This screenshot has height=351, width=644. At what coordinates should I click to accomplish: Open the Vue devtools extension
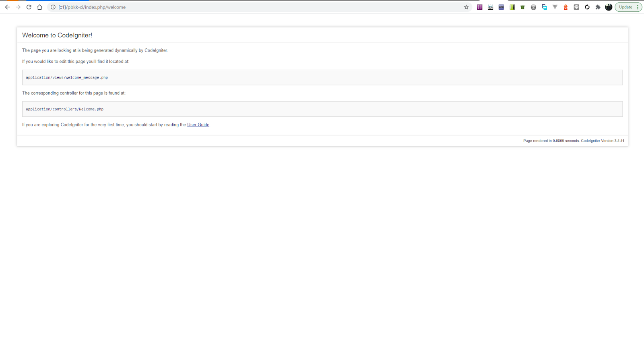tap(555, 7)
